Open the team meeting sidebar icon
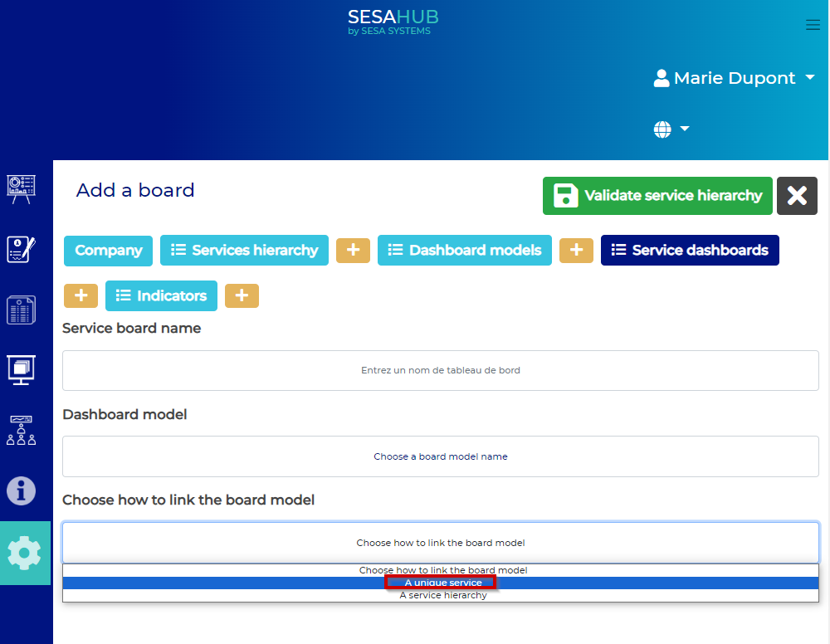The width and height of the screenshot is (830, 644). [x=21, y=430]
